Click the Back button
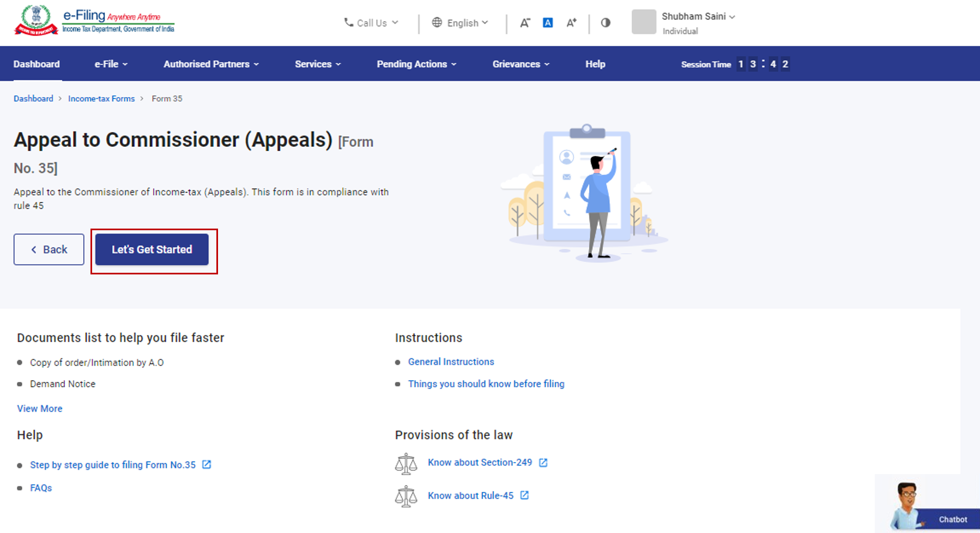 [49, 249]
